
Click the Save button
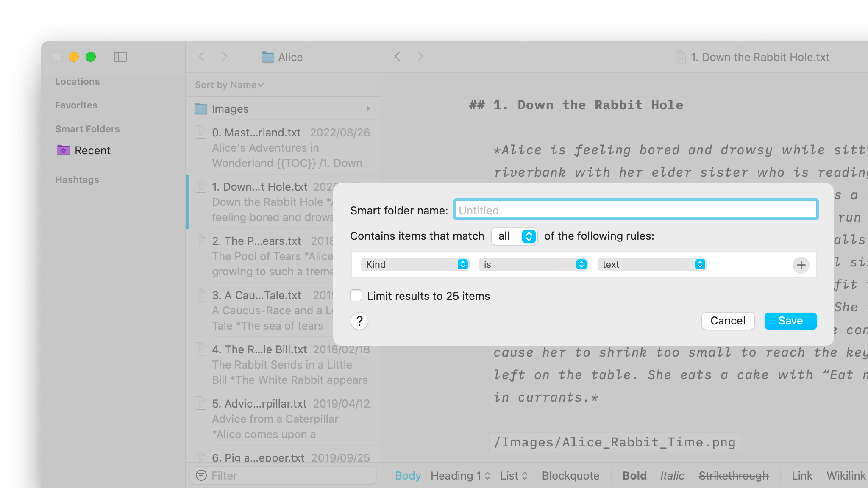(x=790, y=321)
